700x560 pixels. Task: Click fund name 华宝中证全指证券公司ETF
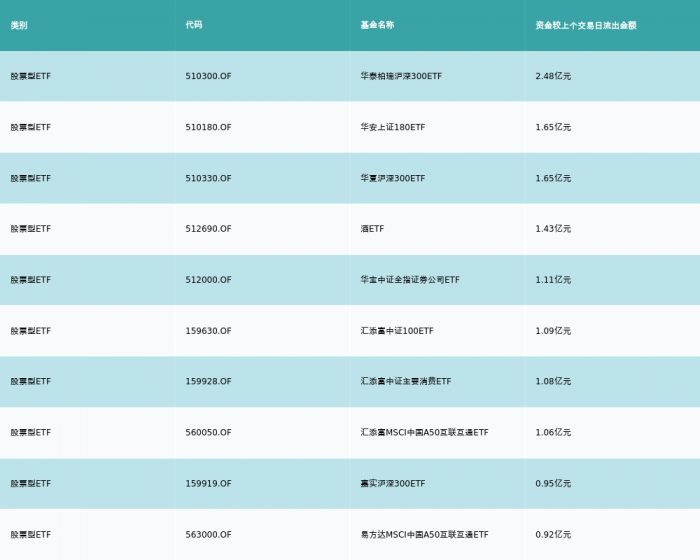pyautogui.click(x=410, y=280)
